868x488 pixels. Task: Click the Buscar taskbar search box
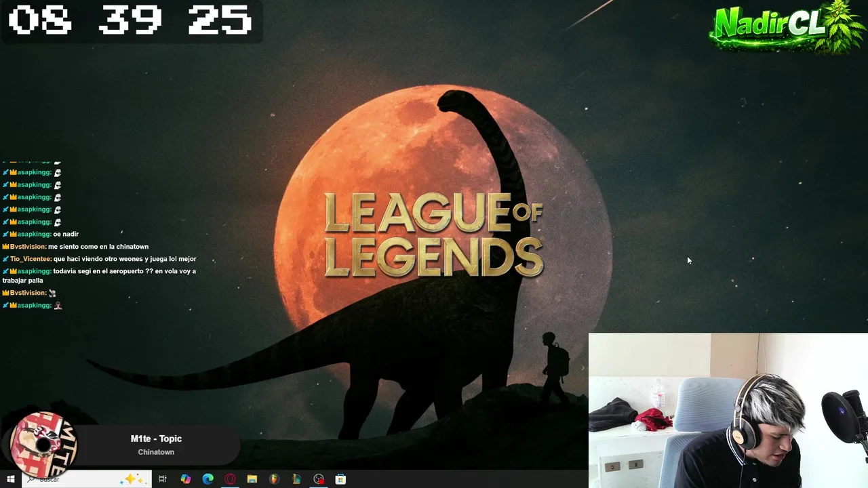point(86,479)
